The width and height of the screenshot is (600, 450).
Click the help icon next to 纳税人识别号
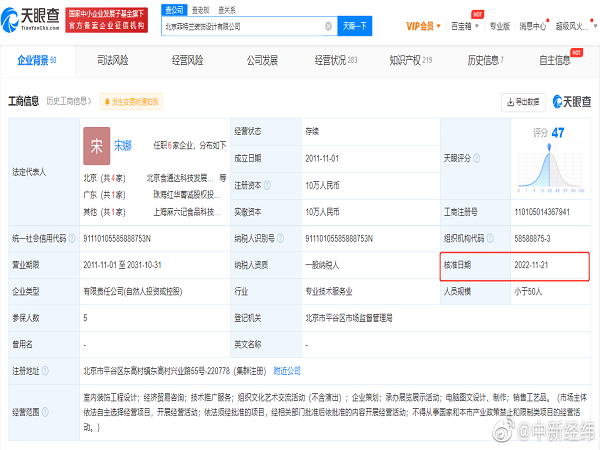point(283,239)
